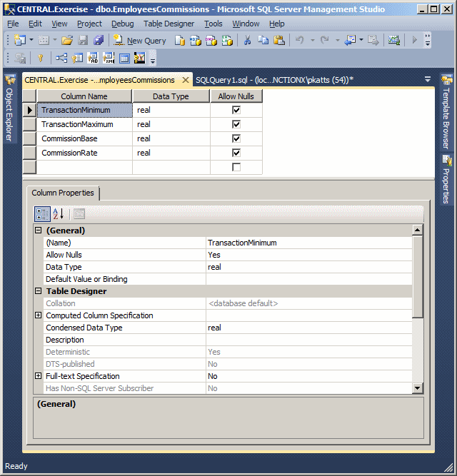
Task: Open the active documents dropdown list
Action: pyautogui.click(x=428, y=79)
